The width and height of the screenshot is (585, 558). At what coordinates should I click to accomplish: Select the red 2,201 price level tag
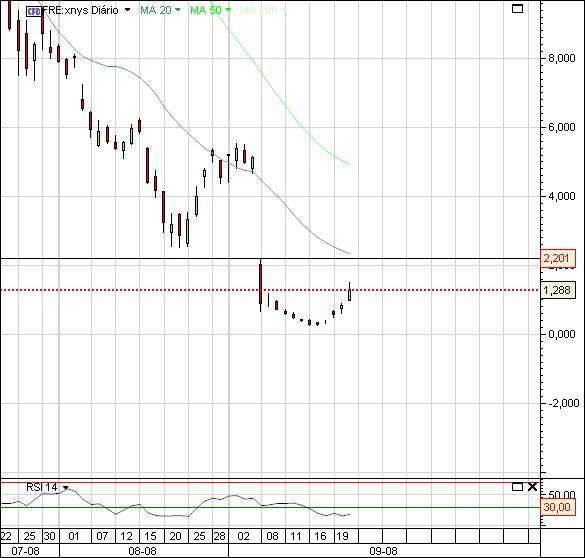558,258
